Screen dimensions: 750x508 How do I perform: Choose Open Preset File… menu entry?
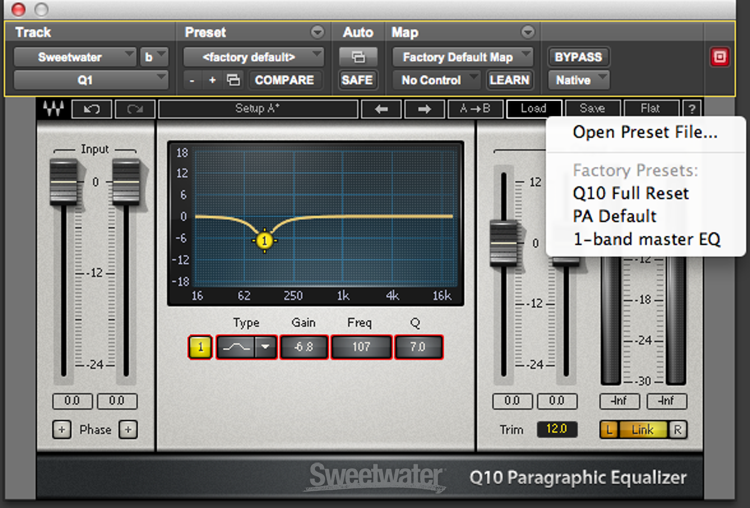[645, 132]
